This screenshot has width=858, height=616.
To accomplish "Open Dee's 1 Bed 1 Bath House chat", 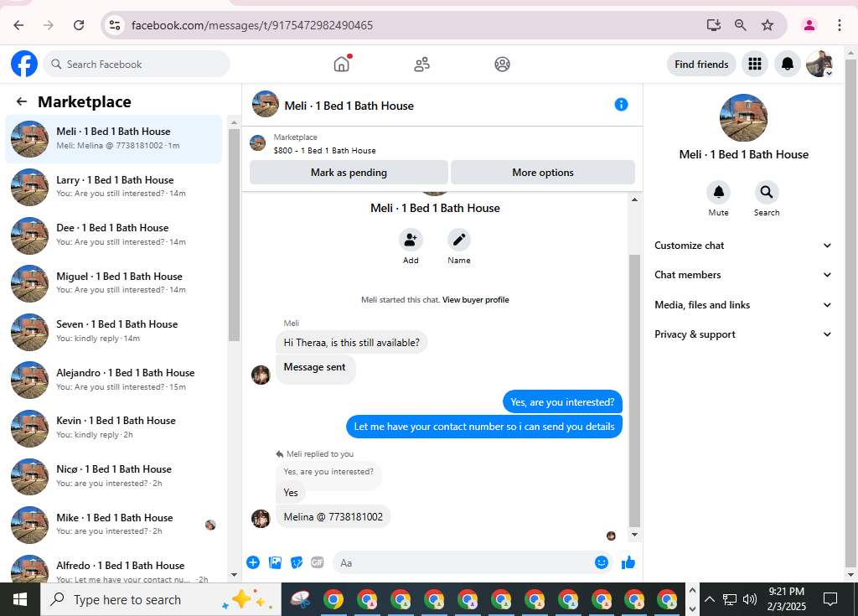I will pos(114,235).
